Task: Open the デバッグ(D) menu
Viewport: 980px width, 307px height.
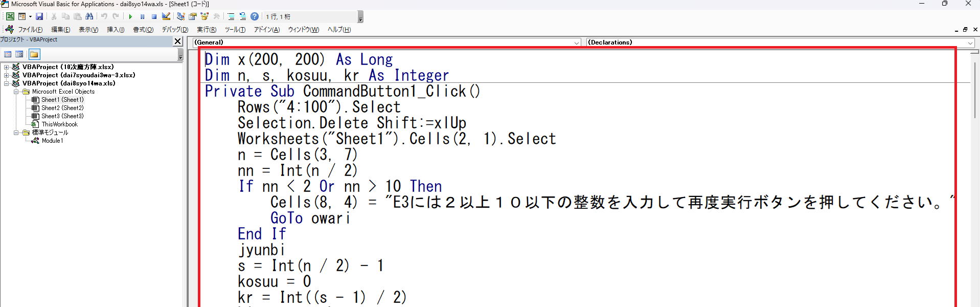Action: coord(175,30)
